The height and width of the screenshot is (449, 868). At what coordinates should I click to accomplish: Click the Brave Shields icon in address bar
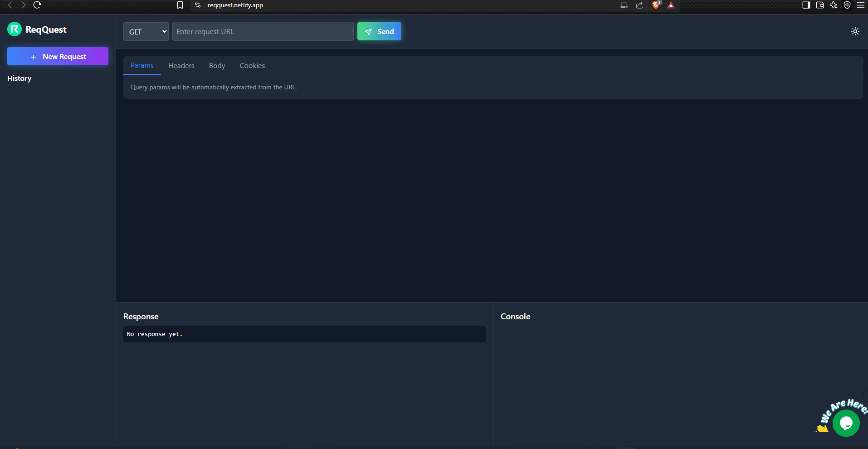[656, 5]
